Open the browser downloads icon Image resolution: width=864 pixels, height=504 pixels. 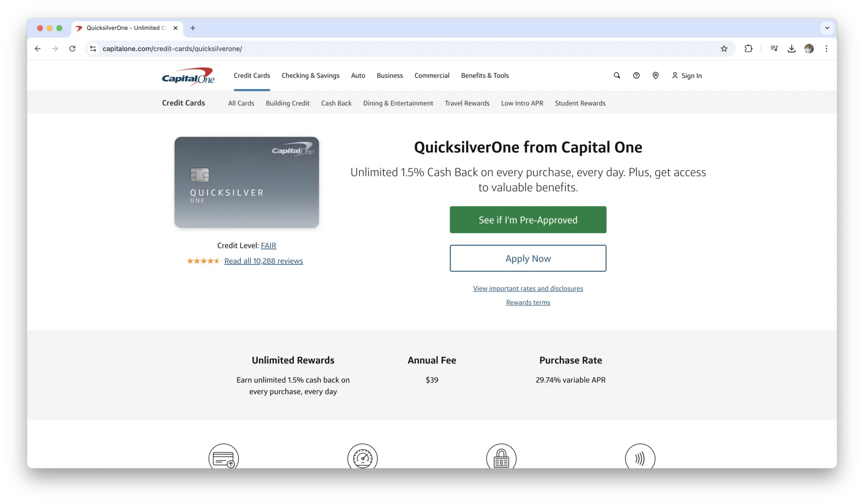point(792,49)
